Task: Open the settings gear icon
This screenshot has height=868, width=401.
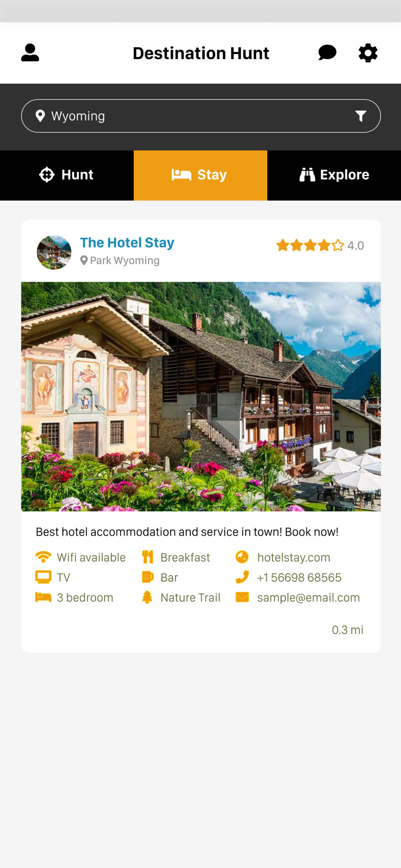Action: [368, 53]
